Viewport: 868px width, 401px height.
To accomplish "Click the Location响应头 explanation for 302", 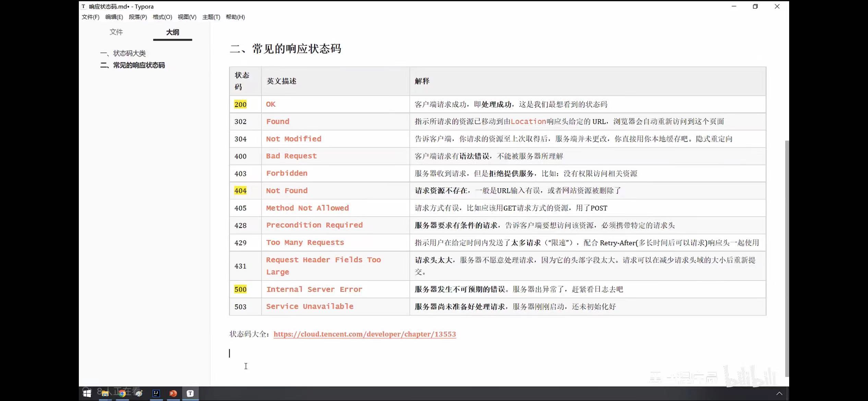I will [569, 122].
